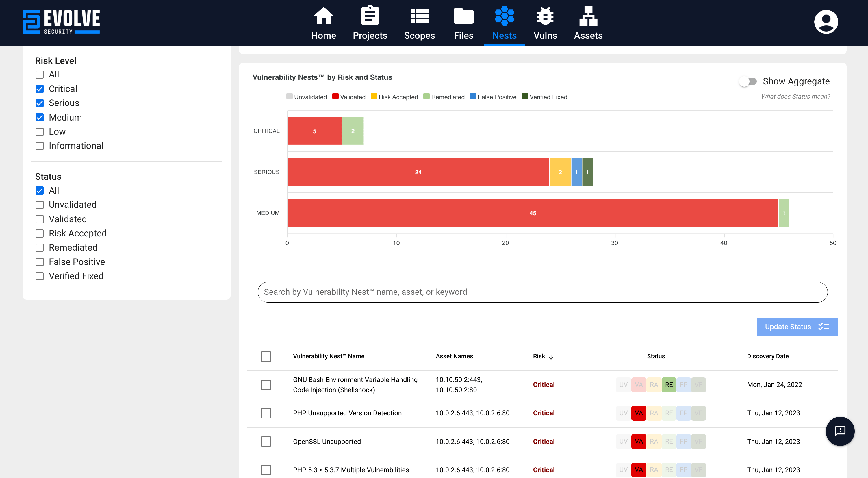Viewport: 868px width, 478px height.
Task: Focus the Vulnerability Nest search field
Action: point(542,292)
